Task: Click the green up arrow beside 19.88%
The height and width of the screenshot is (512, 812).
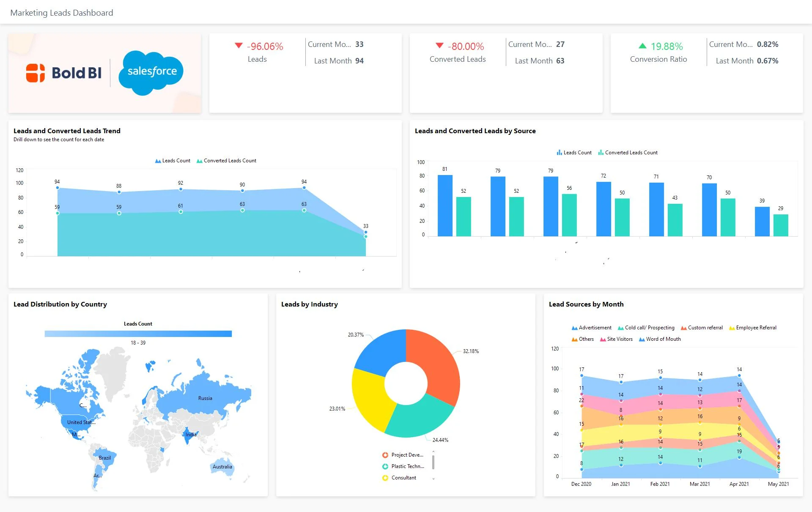Action: [642, 46]
